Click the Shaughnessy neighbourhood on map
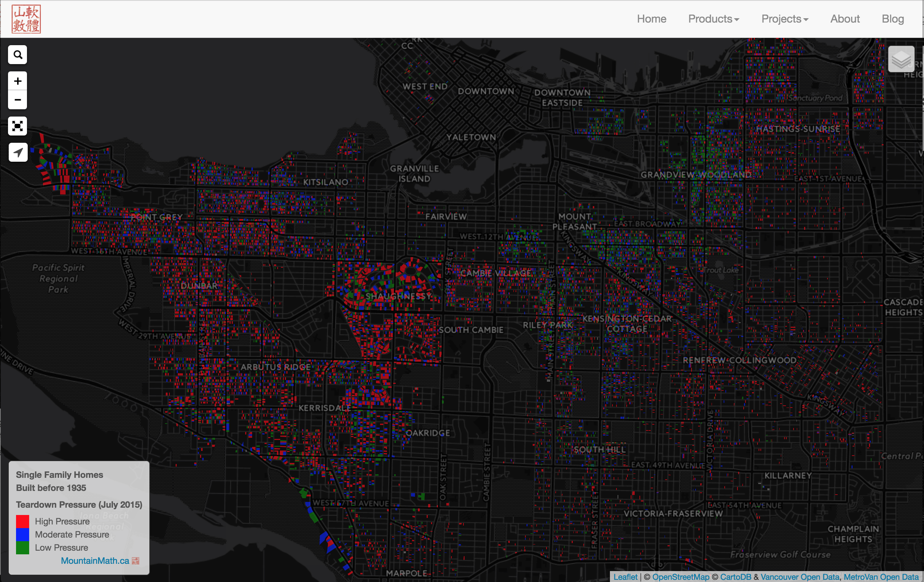The width and height of the screenshot is (924, 582). 398,296
